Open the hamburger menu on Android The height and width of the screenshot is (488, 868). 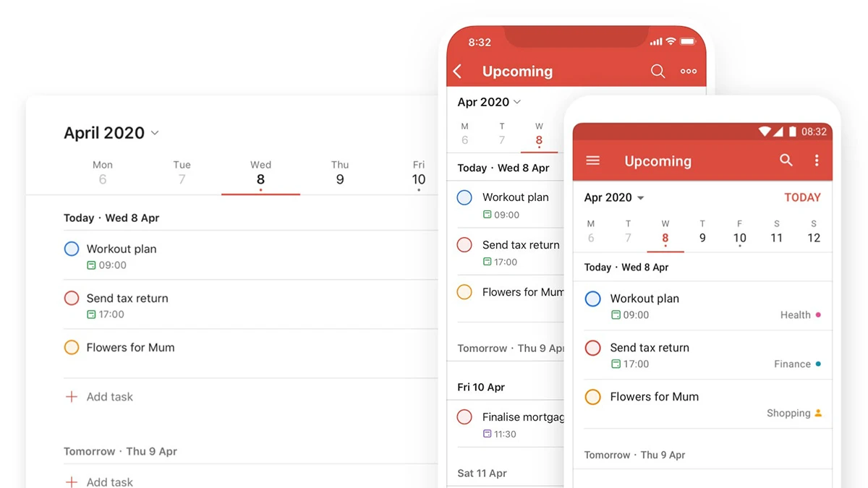click(x=593, y=160)
